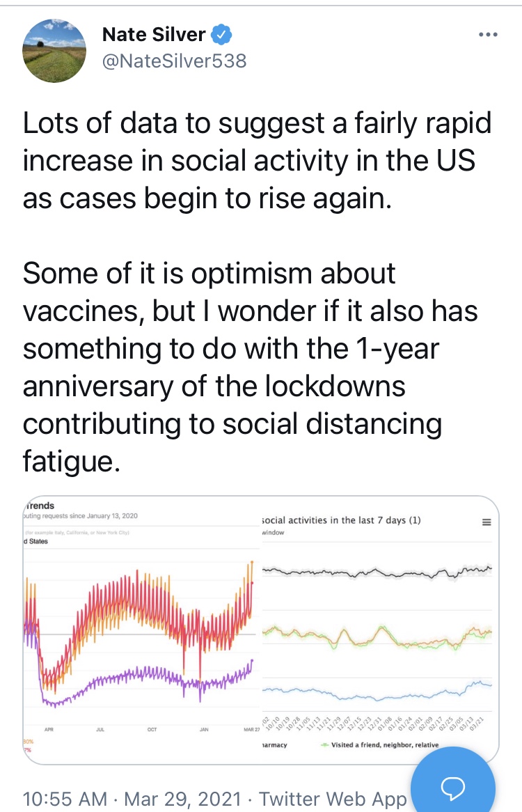Click the green legend marker for Visited a friend
This screenshot has width=522, height=812.
(x=324, y=745)
